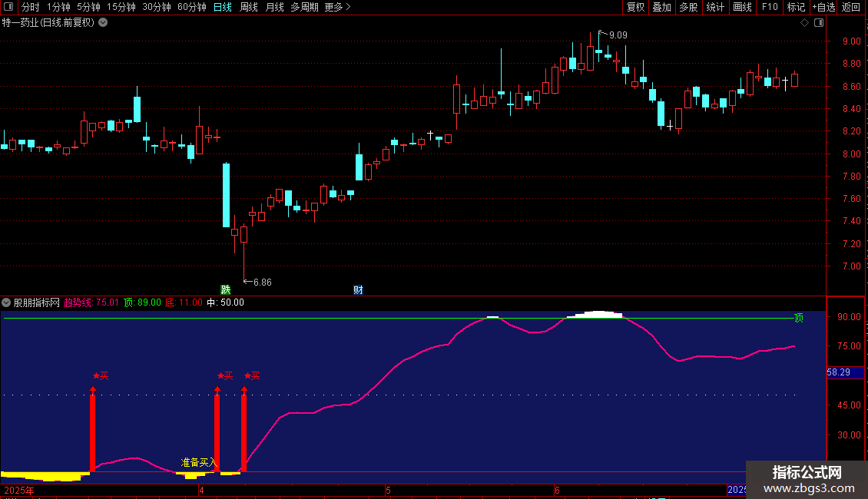This screenshot has height=499, width=868.
Task: Click the 6.86 low price label
Action: (263, 283)
